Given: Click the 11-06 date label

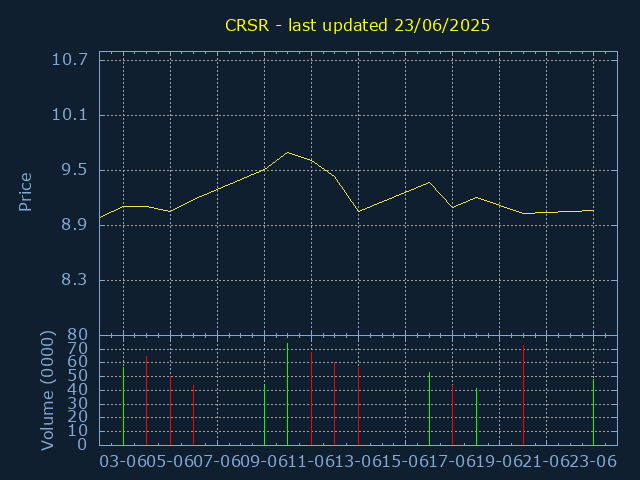Looking at the screenshot, I should [311, 462].
